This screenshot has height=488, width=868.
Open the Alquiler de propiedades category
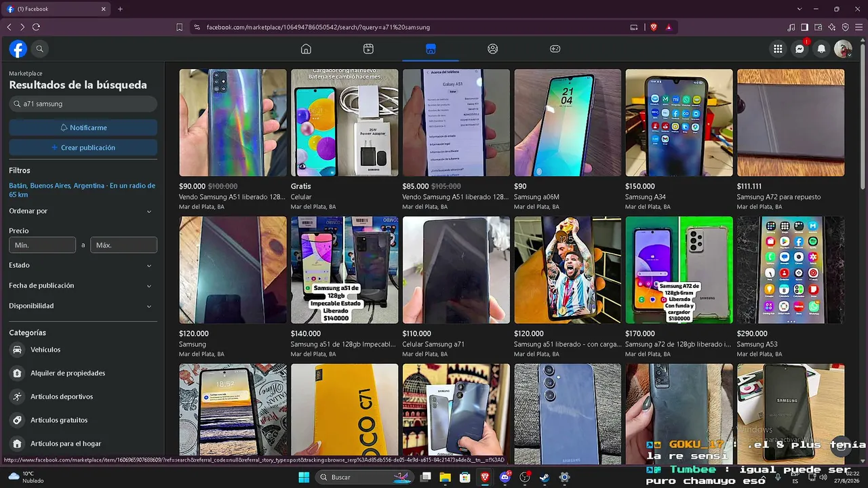[x=83, y=373]
